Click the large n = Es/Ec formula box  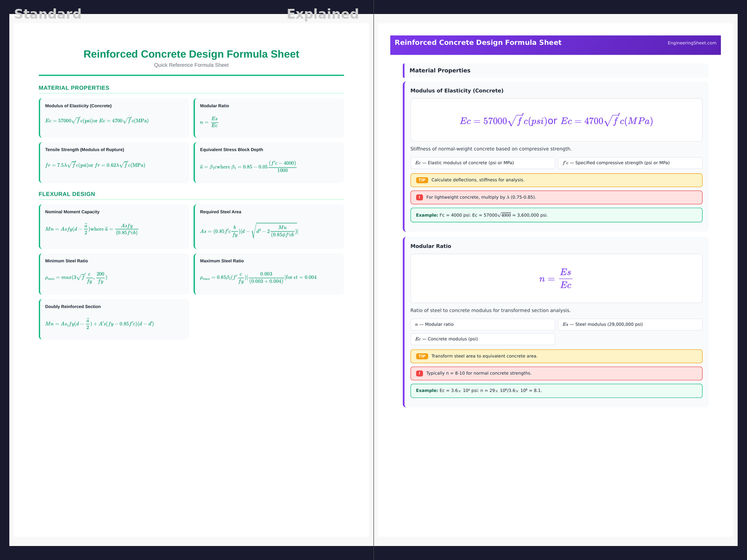tap(556, 279)
